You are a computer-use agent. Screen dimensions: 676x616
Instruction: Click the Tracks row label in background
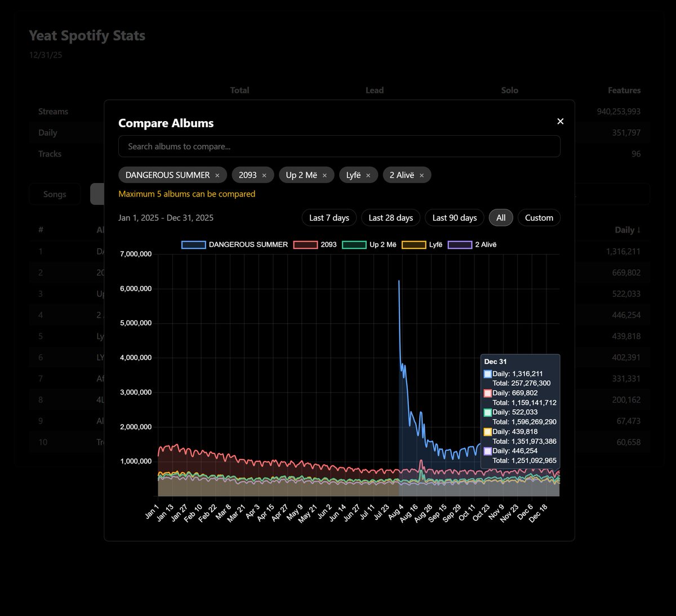pyautogui.click(x=50, y=154)
